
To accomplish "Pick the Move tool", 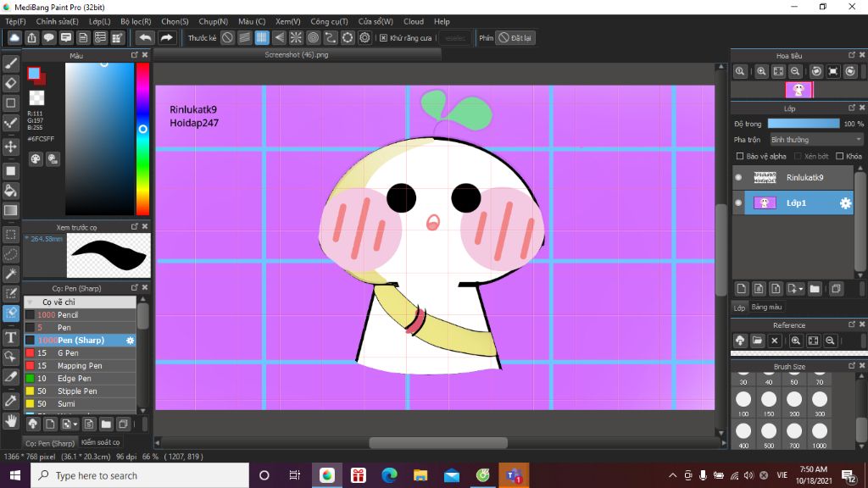I will 11,147.
